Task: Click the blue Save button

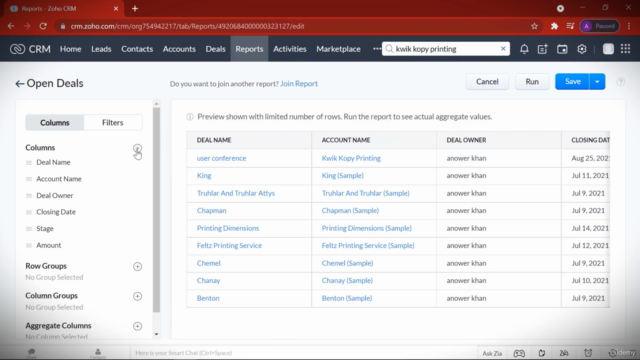Action: click(x=572, y=82)
